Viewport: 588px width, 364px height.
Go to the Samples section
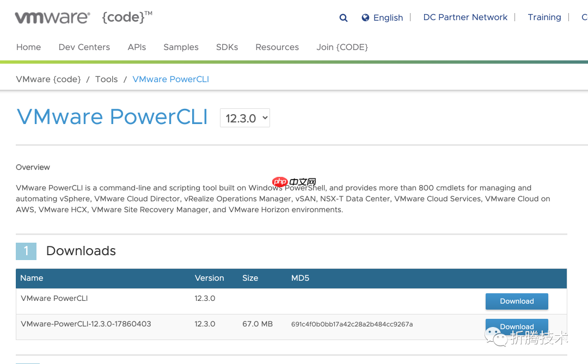coord(181,47)
